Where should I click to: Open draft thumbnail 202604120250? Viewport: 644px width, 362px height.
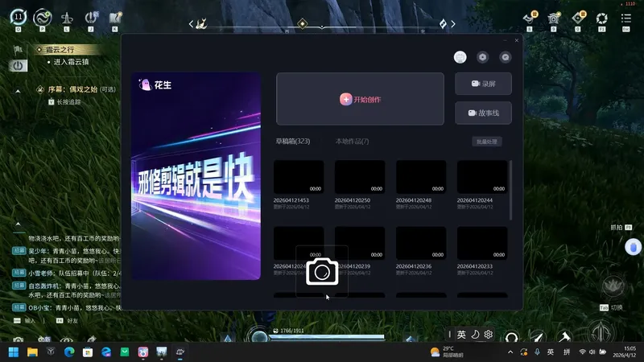click(360, 177)
